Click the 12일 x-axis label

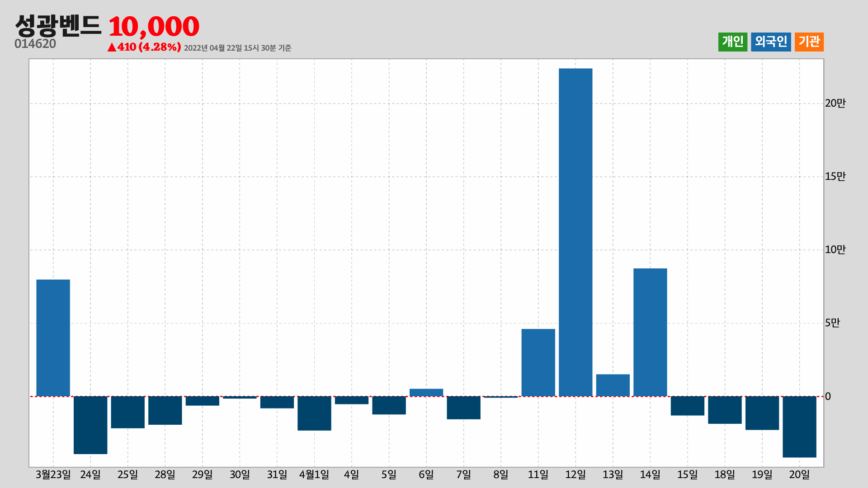click(576, 474)
